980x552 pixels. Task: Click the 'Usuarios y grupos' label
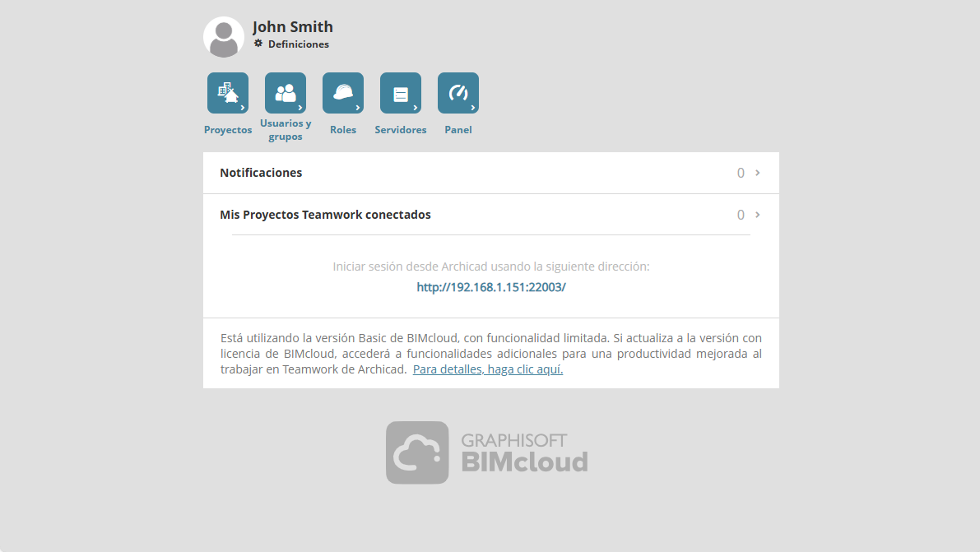point(285,130)
